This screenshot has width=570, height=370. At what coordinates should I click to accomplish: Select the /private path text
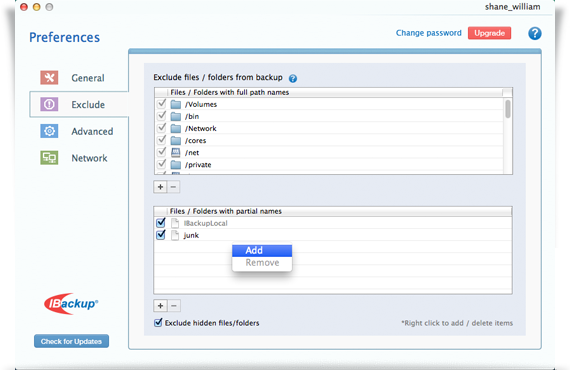pos(198,165)
